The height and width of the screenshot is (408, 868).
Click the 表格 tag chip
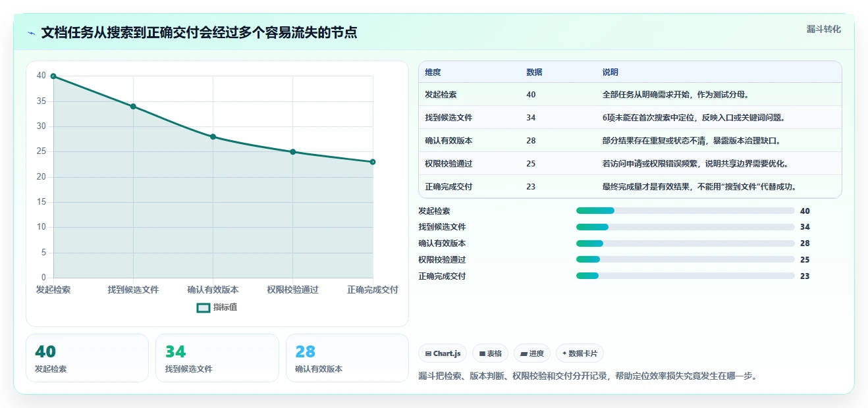(x=491, y=353)
